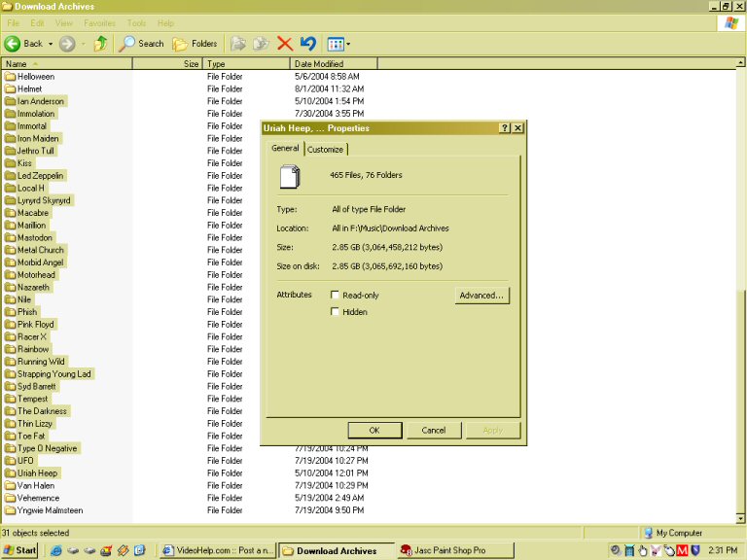Image resolution: width=747 pixels, height=560 pixels.
Task: Click the file list scroll down arrow
Action: (740, 518)
